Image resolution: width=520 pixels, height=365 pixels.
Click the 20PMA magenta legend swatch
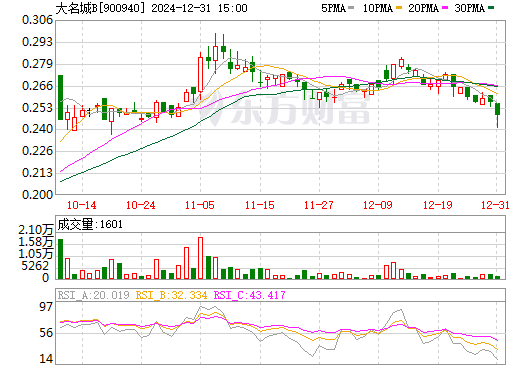[445, 8]
